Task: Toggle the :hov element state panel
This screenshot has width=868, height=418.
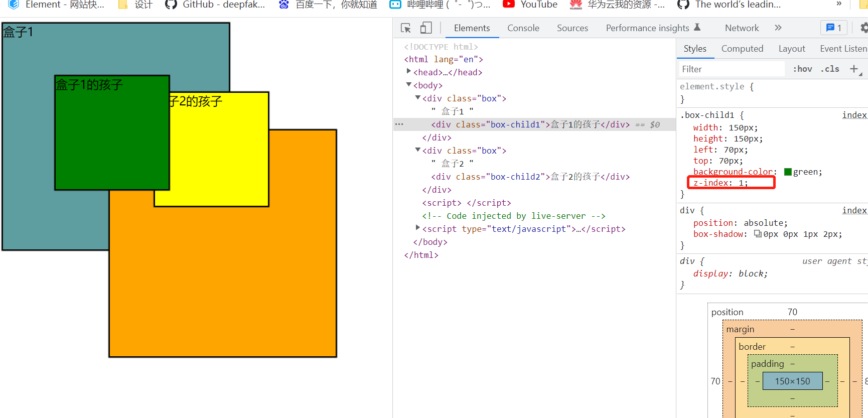Action: pos(802,69)
